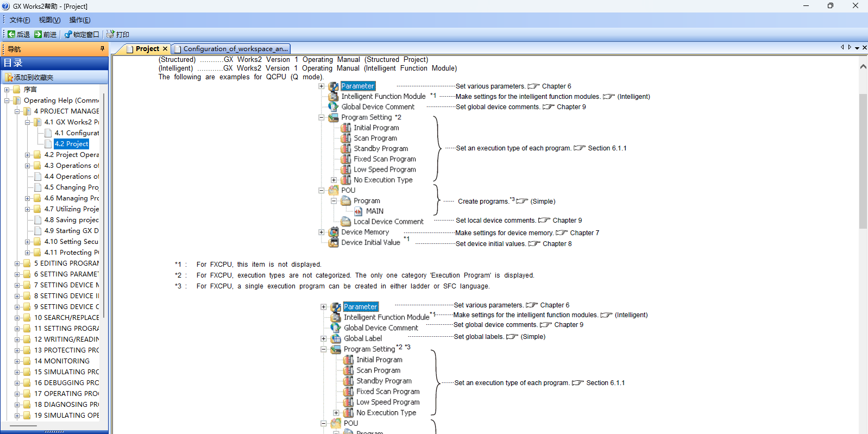Click the Intelligent Function Module icon in upper diagram
The image size is (868, 434).
click(333, 97)
